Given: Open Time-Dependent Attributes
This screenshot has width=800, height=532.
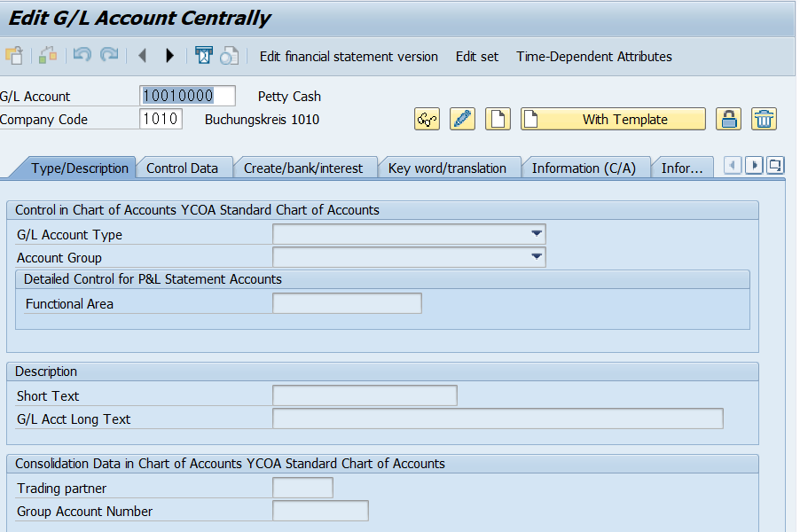Looking at the screenshot, I should point(594,57).
